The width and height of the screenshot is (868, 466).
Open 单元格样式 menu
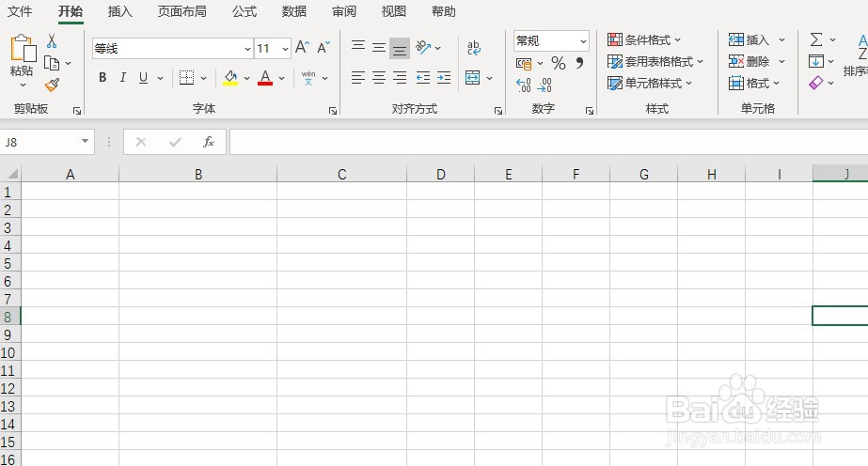click(x=650, y=83)
